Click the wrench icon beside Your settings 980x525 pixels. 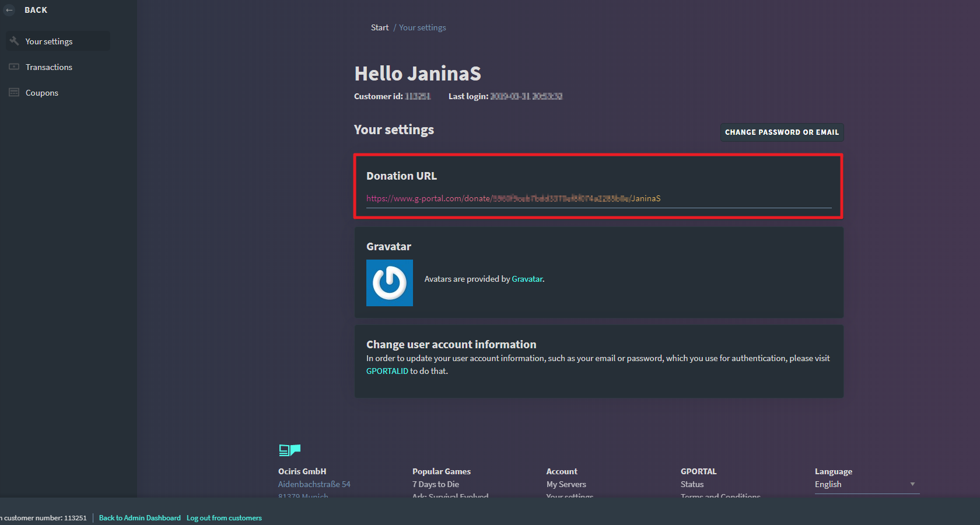point(15,41)
